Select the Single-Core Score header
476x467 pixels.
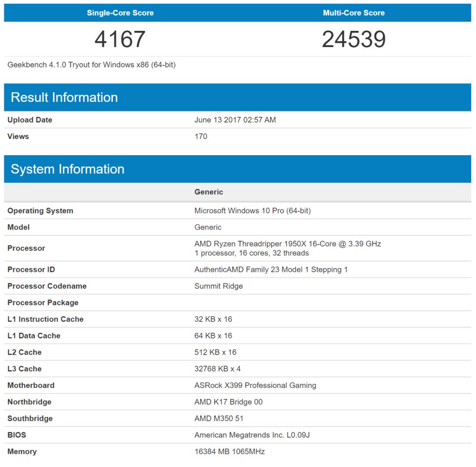click(120, 13)
